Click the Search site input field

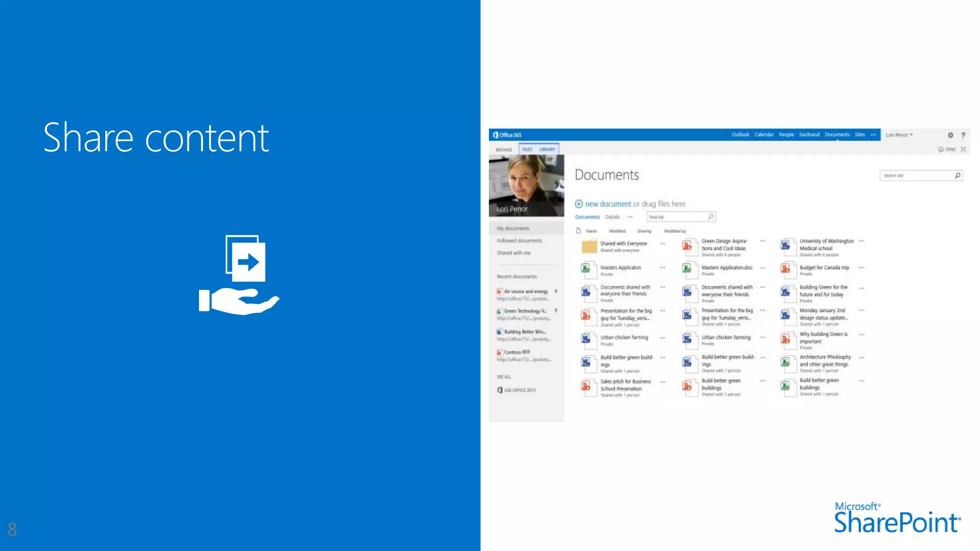pyautogui.click(x=916, y=176)
